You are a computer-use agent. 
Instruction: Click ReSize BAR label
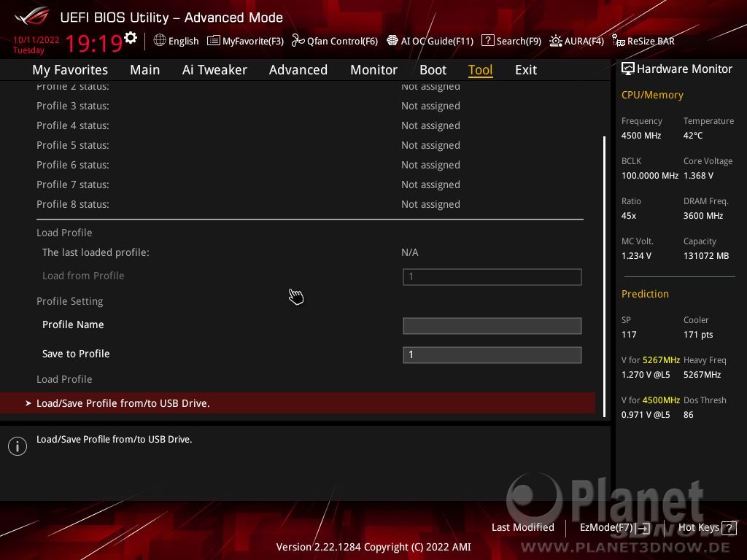coord(651,42)
